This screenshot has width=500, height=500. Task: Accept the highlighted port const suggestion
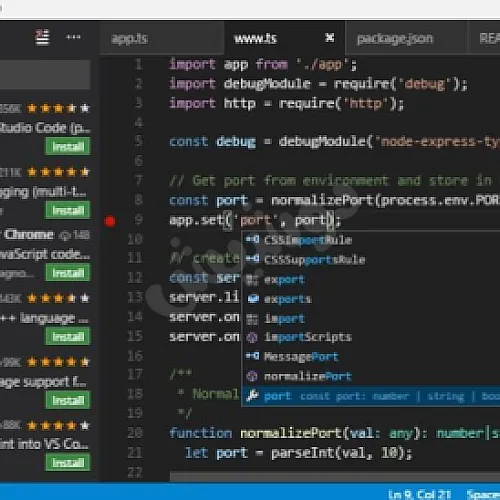pos(371,396)
